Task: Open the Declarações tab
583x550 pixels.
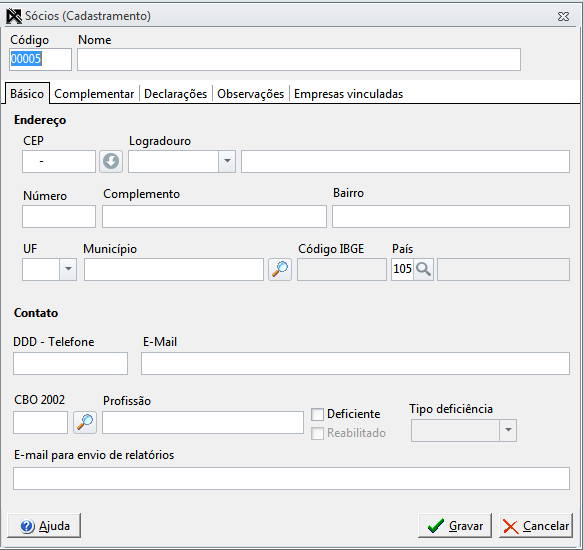Action: tap(175, 94)
